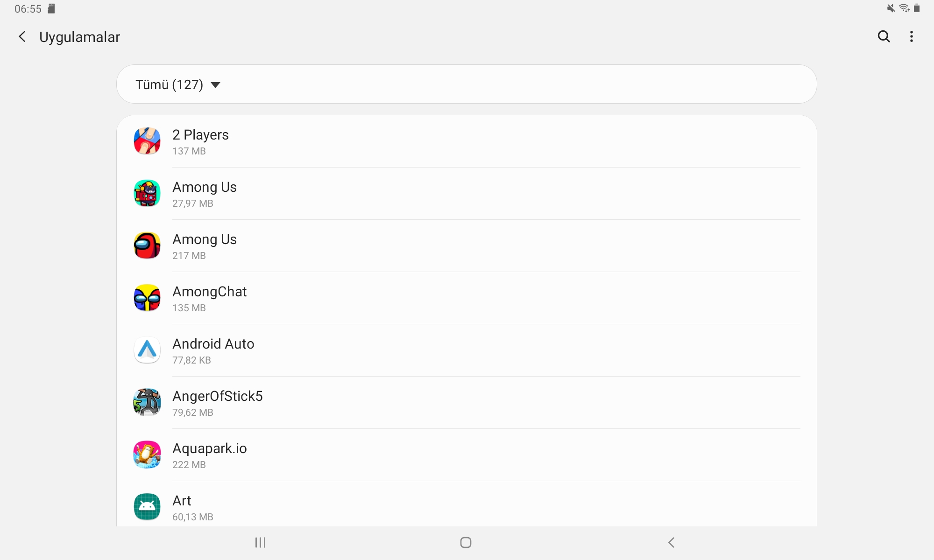
Task: Tap the Android Auto app icon
Action: pyautogui.click(x=147, y=350)
